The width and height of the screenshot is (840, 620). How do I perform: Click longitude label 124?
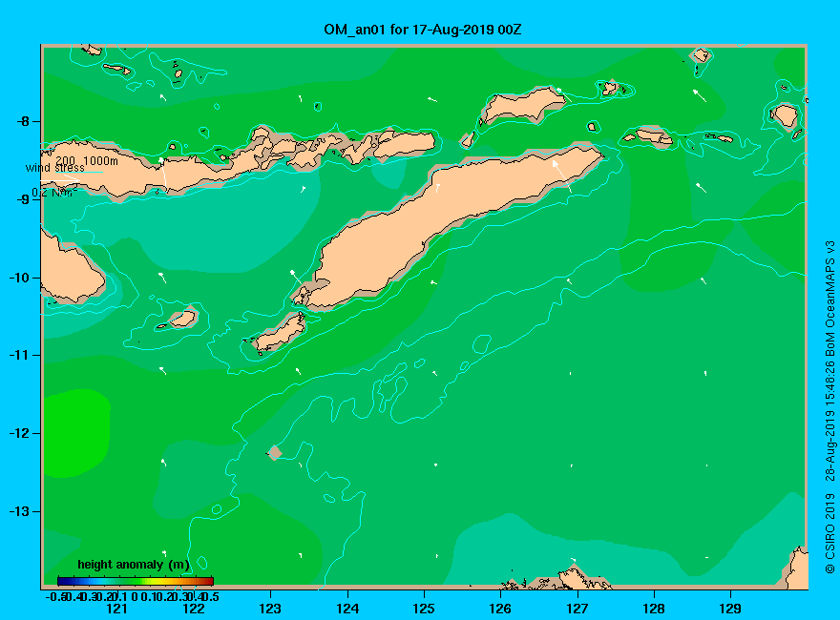click(x=347, y=609)
